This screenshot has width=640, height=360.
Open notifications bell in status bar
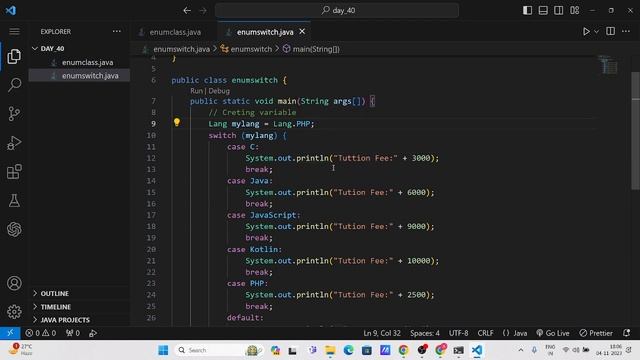pos(627,333)
